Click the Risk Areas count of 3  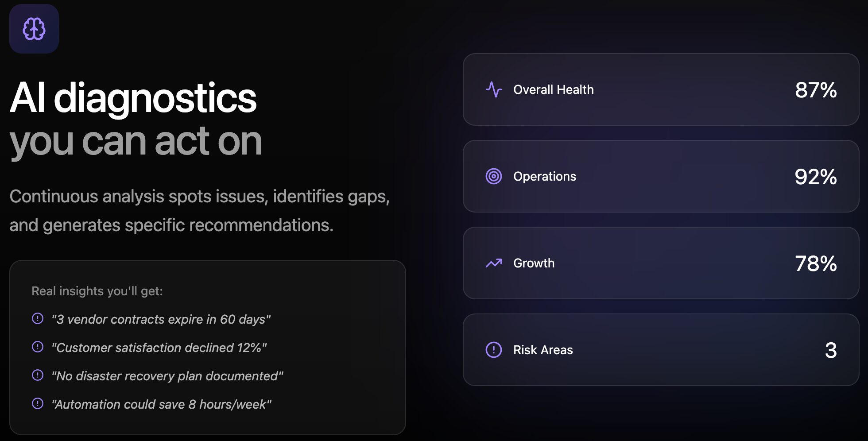(831, 350)
